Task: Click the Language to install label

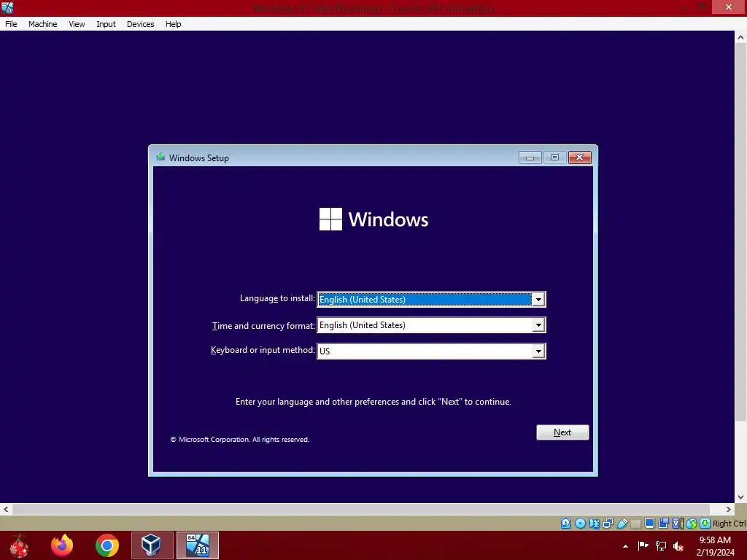Action: (x=277, y=298)
